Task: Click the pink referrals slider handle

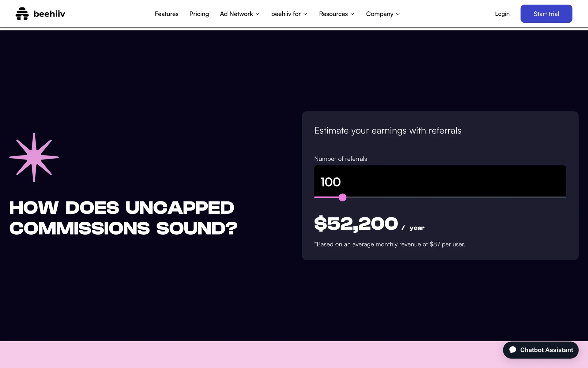Action: pos(343,197)
